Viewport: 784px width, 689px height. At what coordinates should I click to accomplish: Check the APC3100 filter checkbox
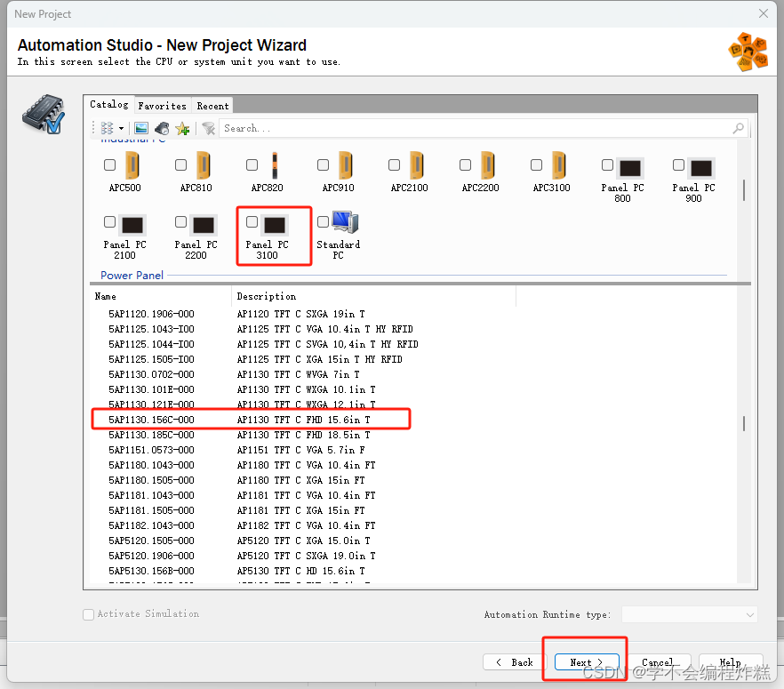(536, 164)
